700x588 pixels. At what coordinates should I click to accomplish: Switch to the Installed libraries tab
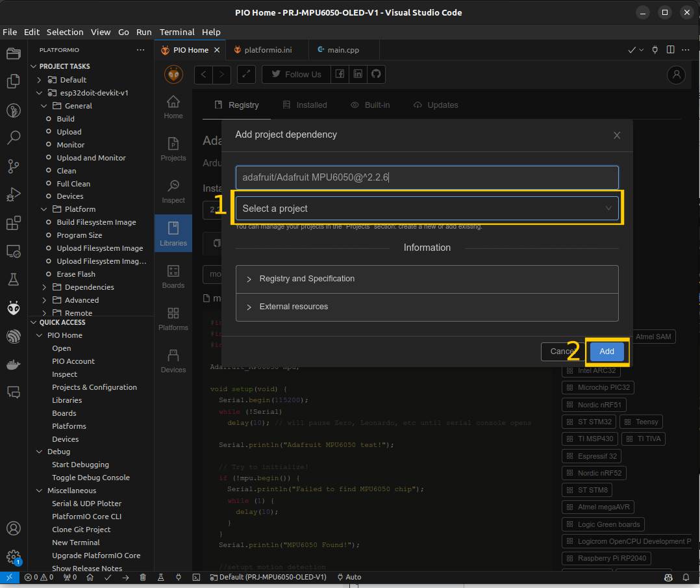pyautogui.click(x=305, y=105)
